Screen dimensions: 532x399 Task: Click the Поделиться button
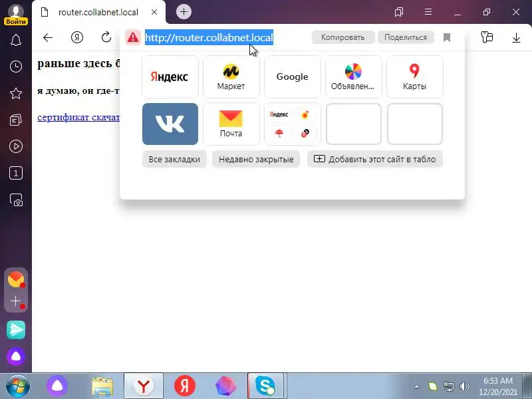tap(406, 37)
